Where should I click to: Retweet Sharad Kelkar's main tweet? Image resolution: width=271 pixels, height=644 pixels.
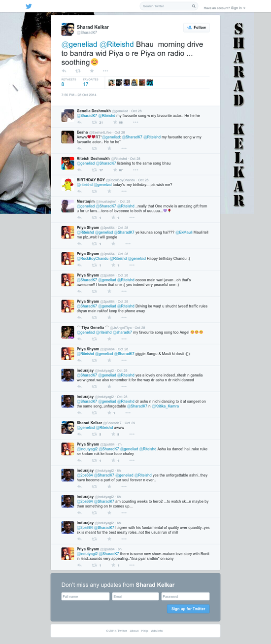[78, 71]
